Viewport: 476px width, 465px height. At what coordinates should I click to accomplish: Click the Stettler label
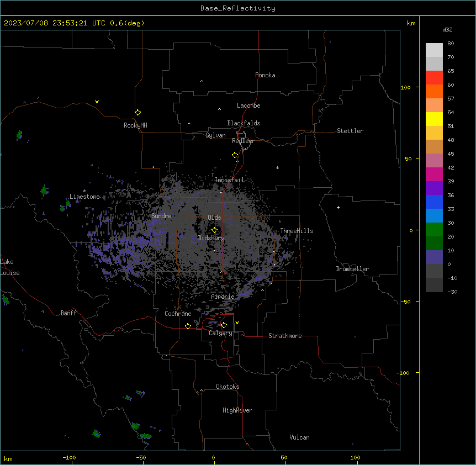click(350, 131)
